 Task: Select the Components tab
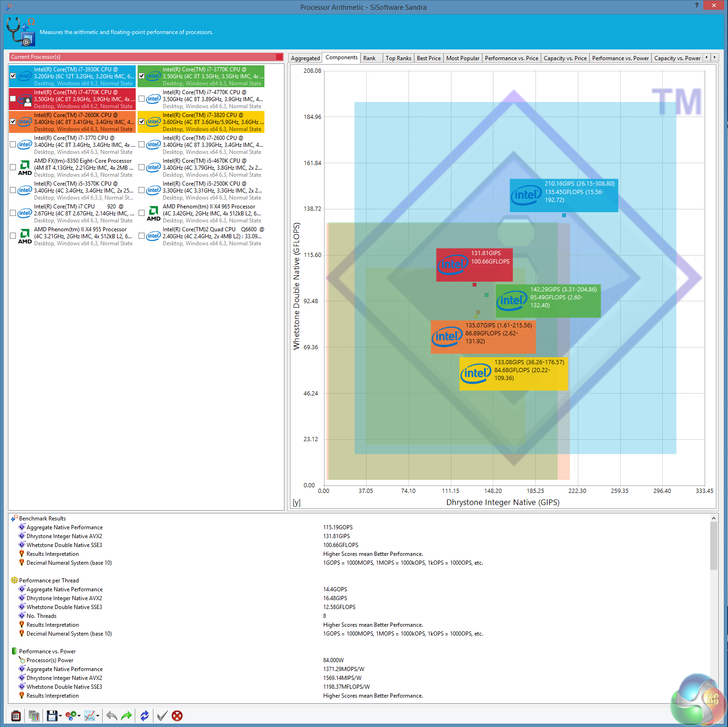341,57
